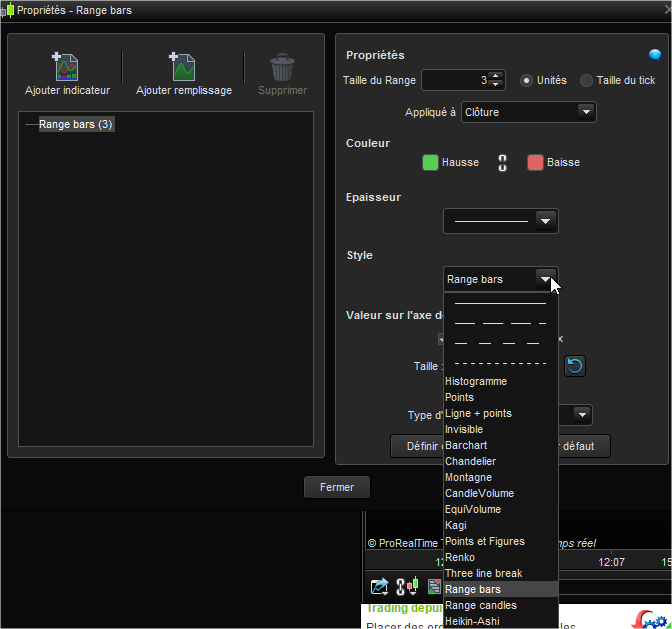The image size is (672, 629).
Task: Select the Unités radio button
Action: click(x=526, y=80)
